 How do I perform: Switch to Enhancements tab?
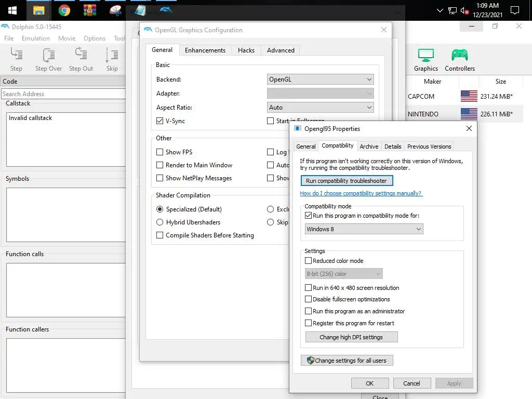(205, 50)
